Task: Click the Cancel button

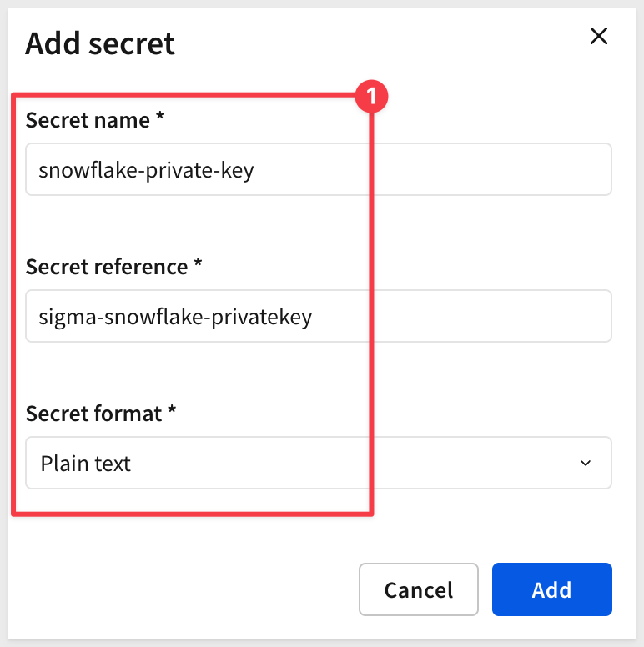Action: pos(419,589)
